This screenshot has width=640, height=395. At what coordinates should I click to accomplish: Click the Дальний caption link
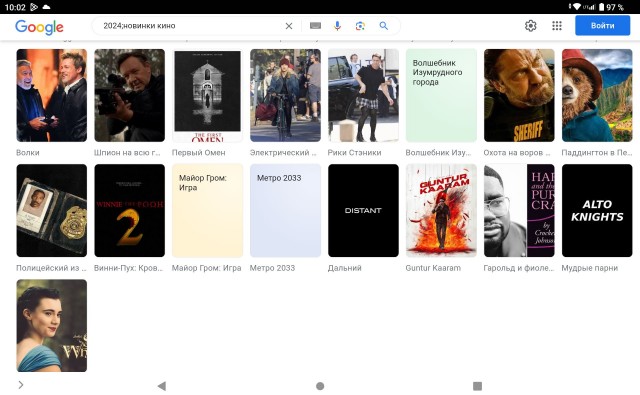point(344,268)
